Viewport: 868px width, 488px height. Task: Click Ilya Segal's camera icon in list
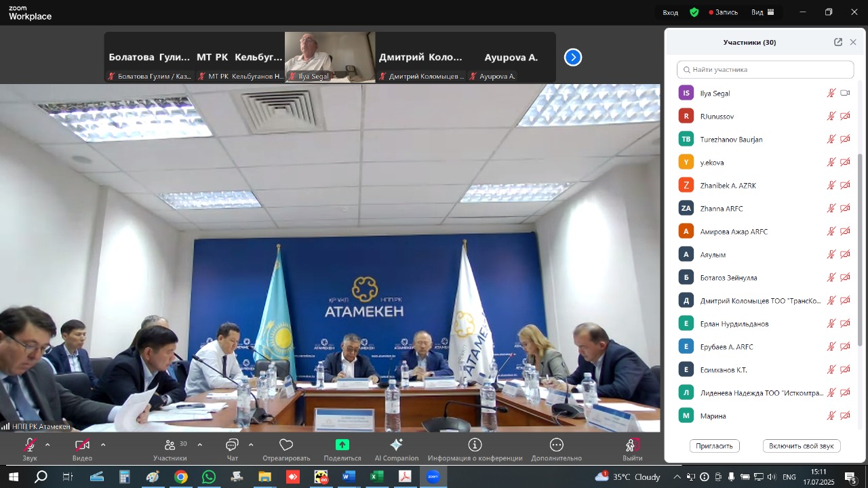click(845, 94)
